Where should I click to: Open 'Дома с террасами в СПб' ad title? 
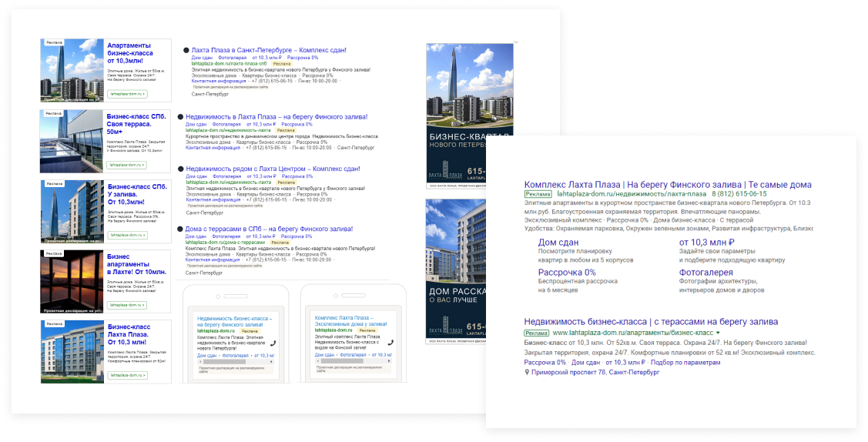click(269, 229)
